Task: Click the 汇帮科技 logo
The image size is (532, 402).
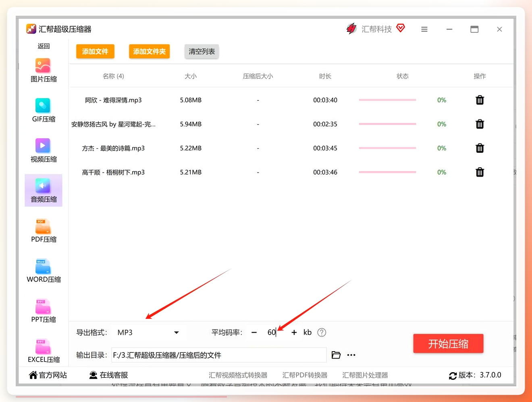Action: [x=351, y=29]
